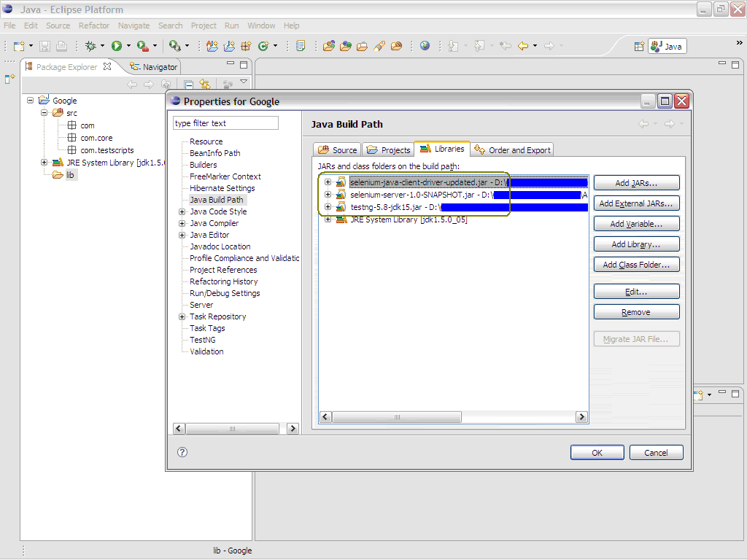Screen dimensions: 747x560
Task: Switch to the Source tab
Action: pos(337,149)
